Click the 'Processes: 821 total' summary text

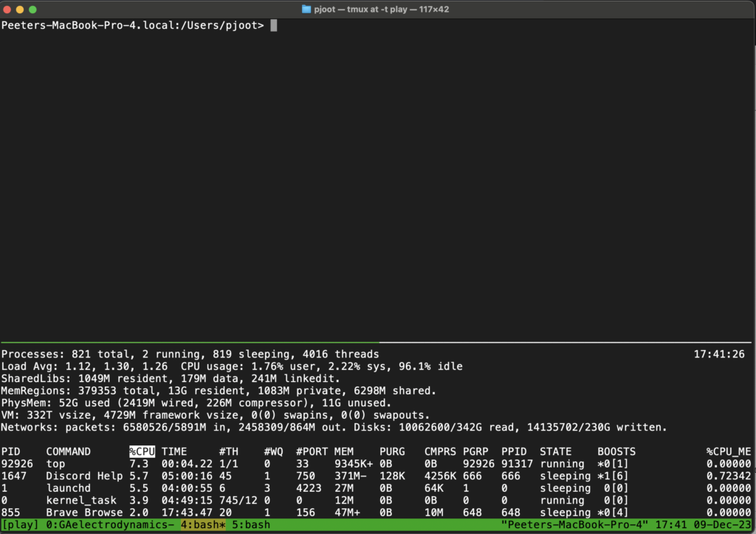[x=65, y=354]
